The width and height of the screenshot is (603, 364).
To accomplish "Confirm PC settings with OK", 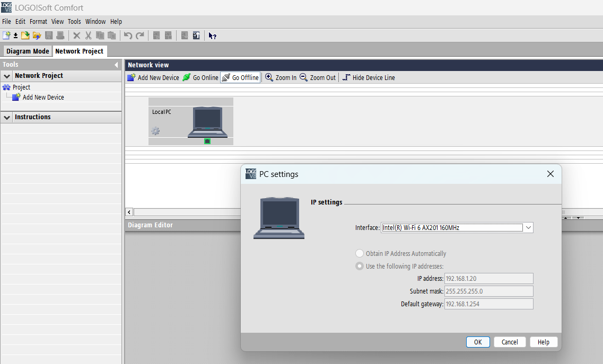I will pyautogui.click(x=478, y=342).
